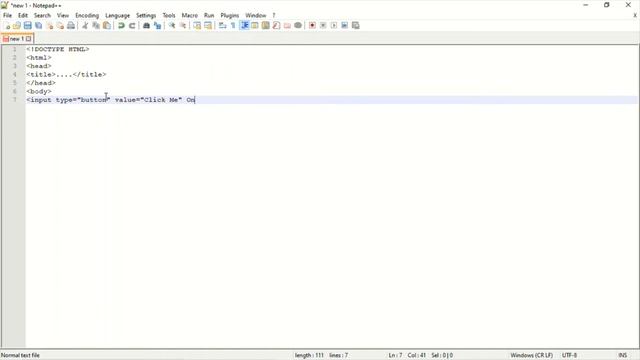
Task: Open the Plugins menu
Action: (x=230, y=16)
